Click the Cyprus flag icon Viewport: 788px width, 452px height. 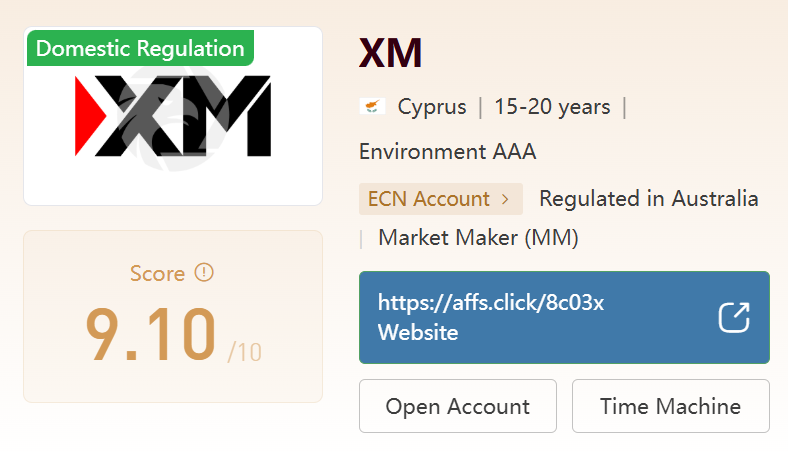[372, 106]
